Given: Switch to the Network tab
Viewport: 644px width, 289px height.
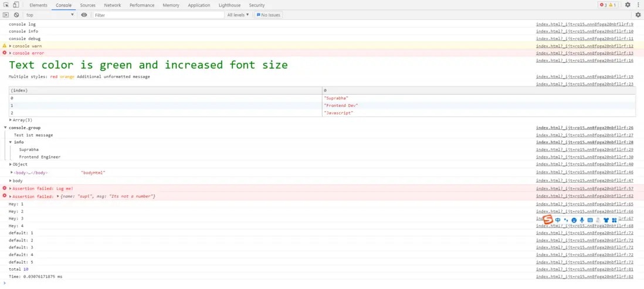Looking at the screenshot, I should [113, 5].
